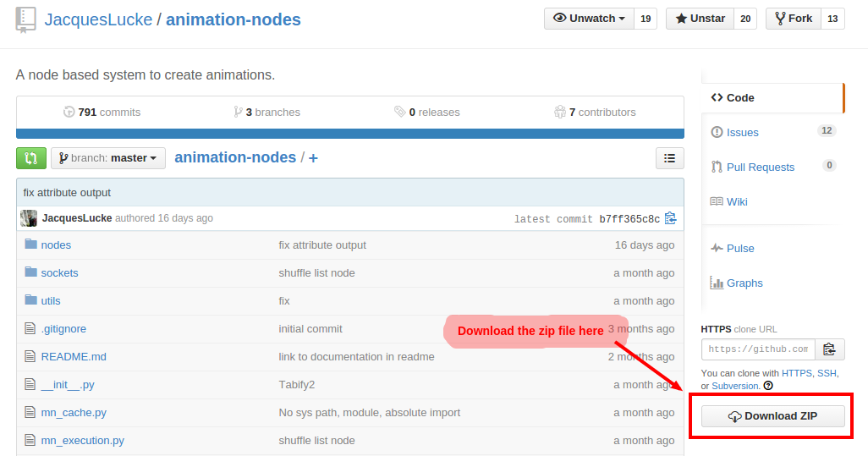Click the list view icon button

(670, 158)
